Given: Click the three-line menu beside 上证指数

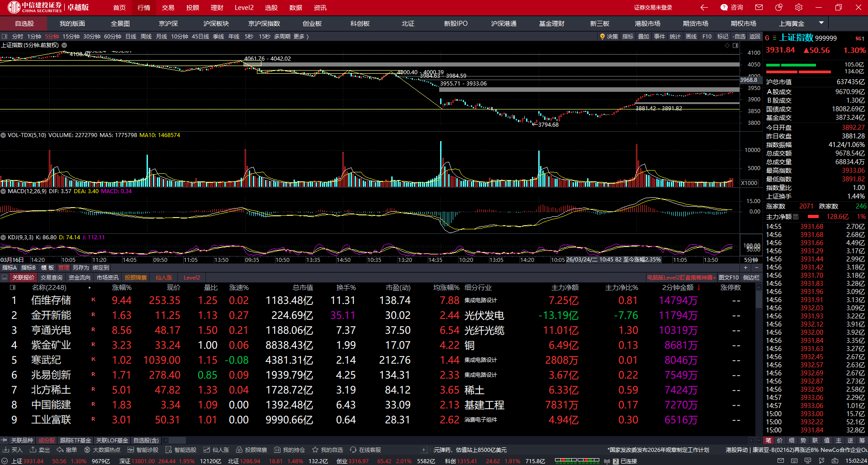Looking at the screenshot, I should (774, 38).
